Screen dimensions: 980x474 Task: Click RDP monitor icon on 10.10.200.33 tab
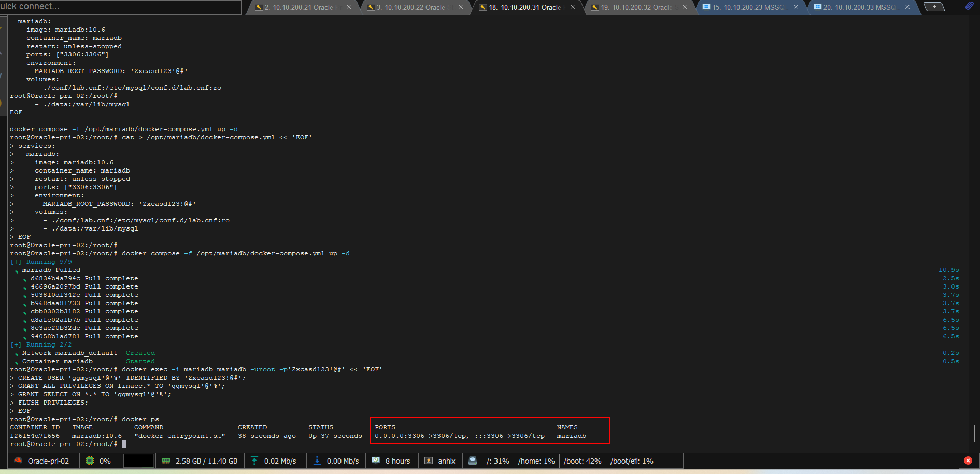(818, 7)
